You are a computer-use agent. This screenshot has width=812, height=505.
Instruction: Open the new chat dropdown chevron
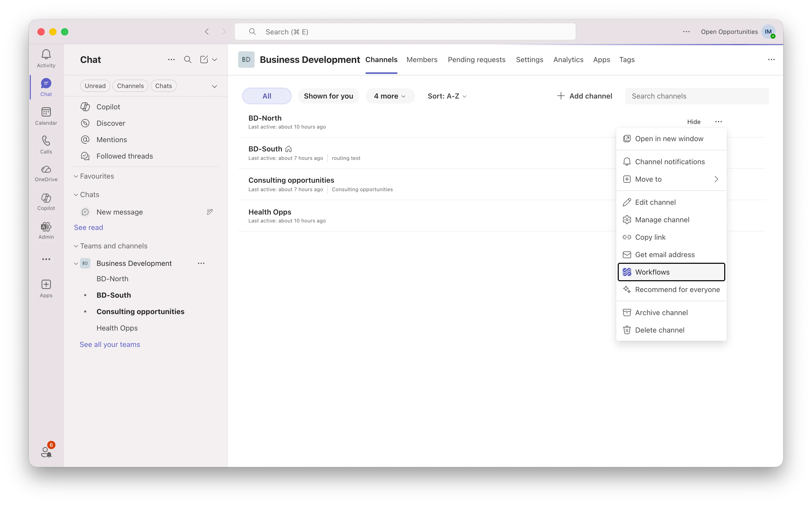[x=215, y=60]
